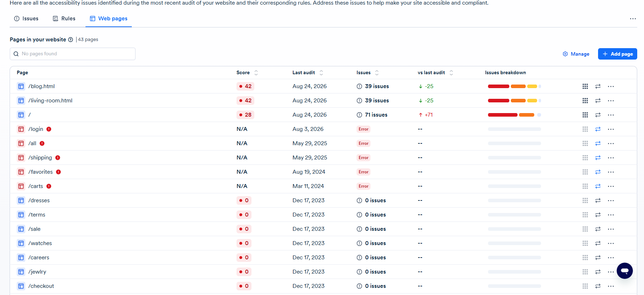This screenshot has width=644, height=295.
Task: Open the /living-room.html page link
Action: pyautogui.click(x=50, y=101)
